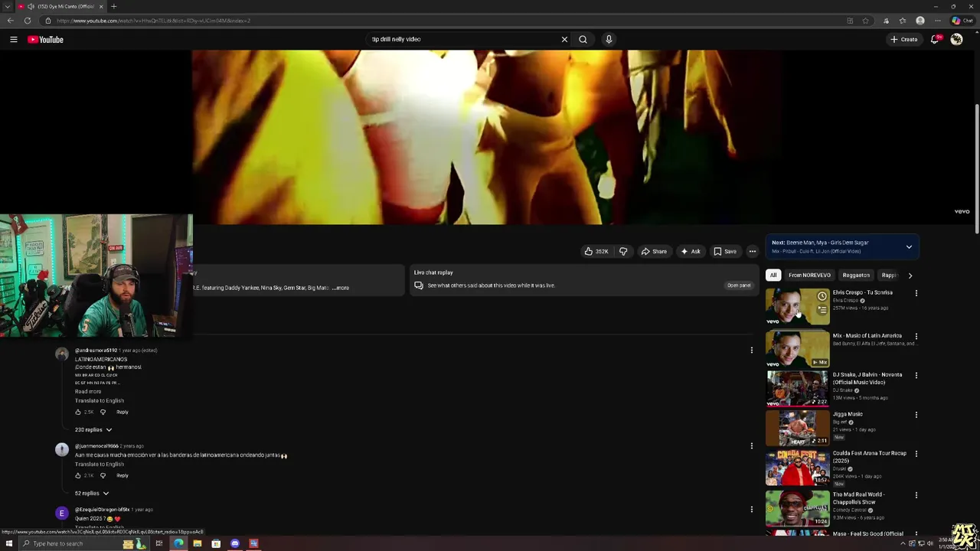Open the Create upload menu
980x551 pixels.
904,39
